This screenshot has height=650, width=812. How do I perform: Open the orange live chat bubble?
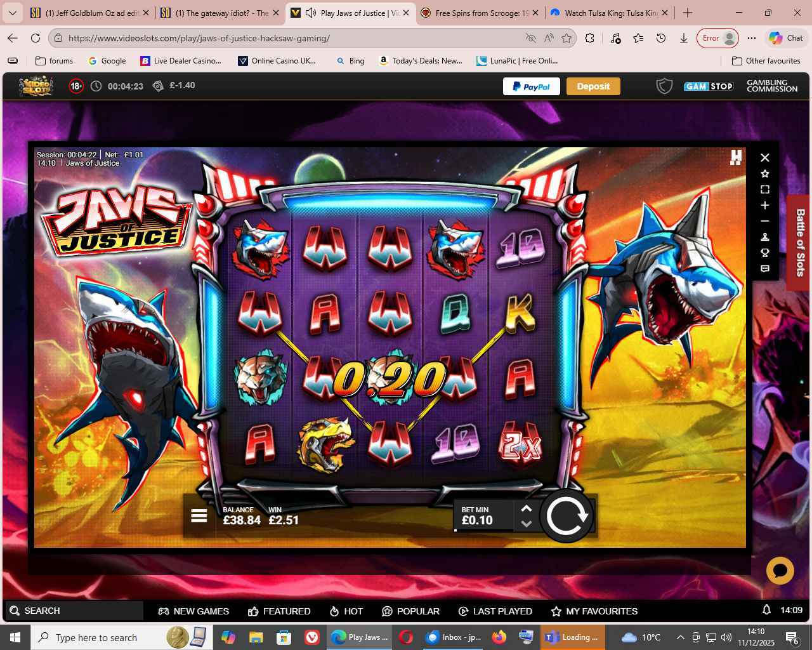[780, 571]
